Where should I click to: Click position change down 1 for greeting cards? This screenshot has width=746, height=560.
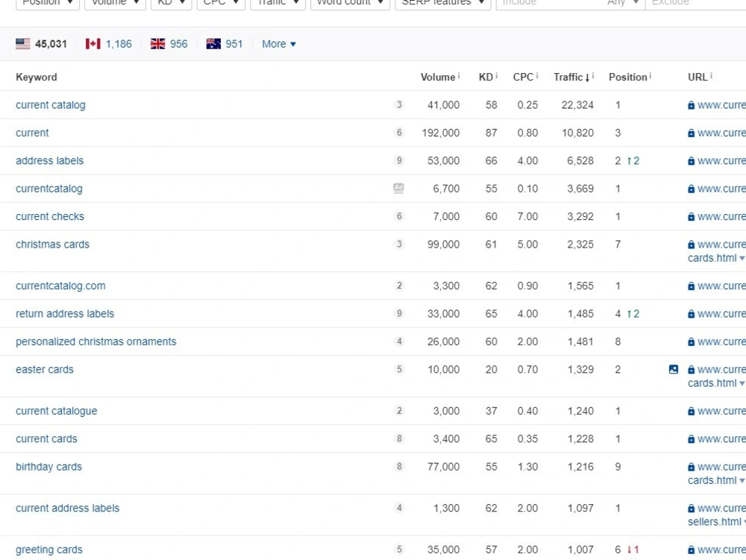(x=633, y=550)
